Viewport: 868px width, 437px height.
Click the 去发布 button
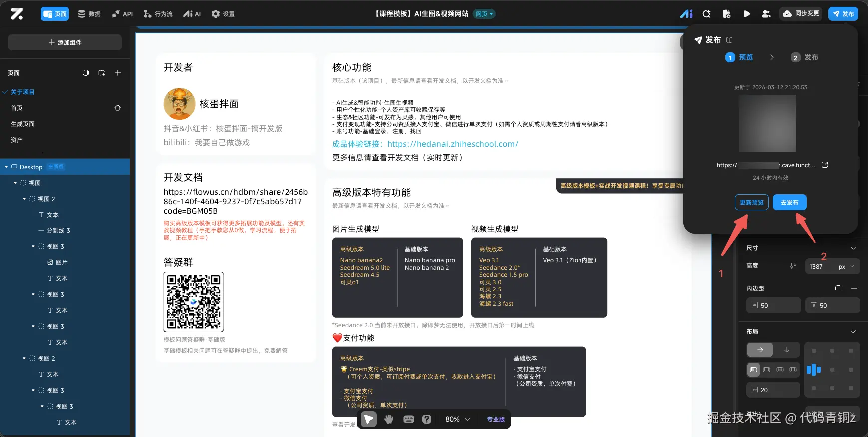790,202
